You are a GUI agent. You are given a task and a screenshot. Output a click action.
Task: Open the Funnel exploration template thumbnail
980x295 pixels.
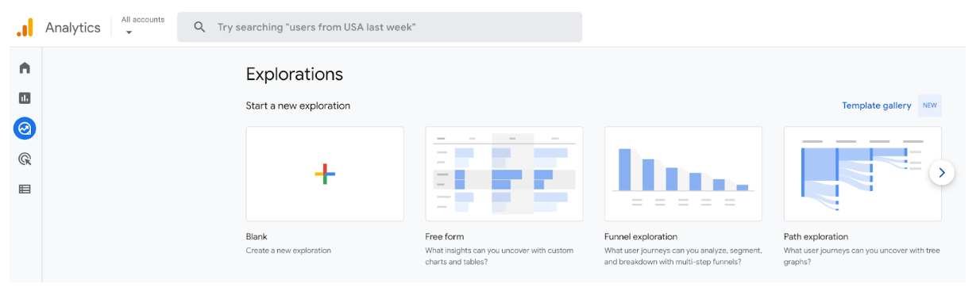(683, 174)
